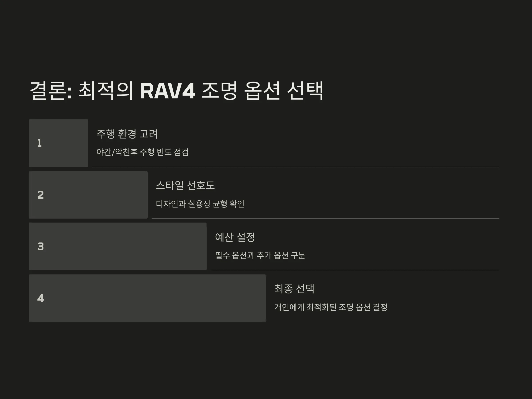Click the numeral 1 in first block

[x=39, y=143]
